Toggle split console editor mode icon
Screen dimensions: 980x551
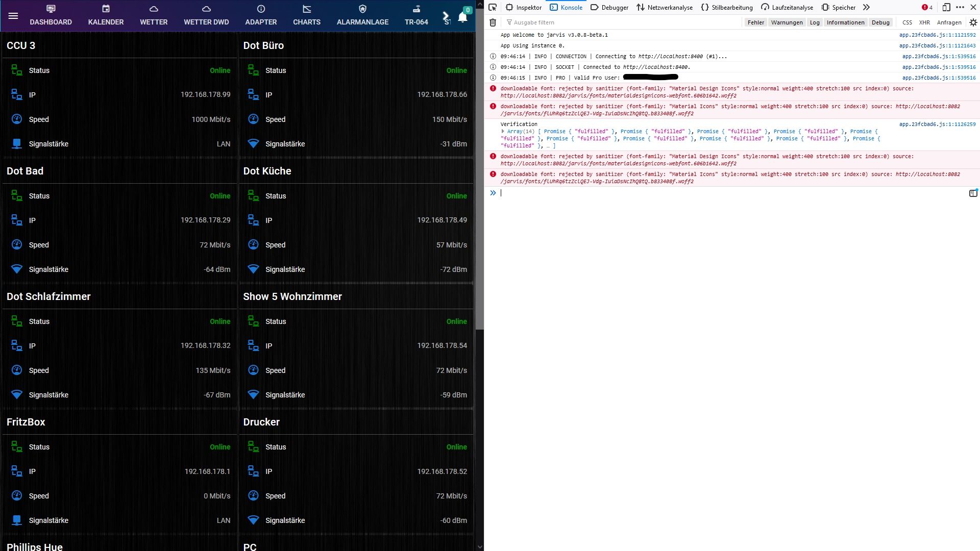tap(973, 193)
